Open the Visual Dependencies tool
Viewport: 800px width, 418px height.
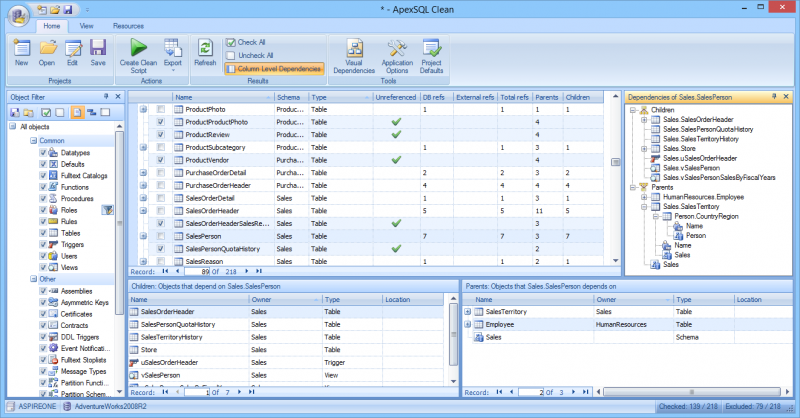click(354, 50)
